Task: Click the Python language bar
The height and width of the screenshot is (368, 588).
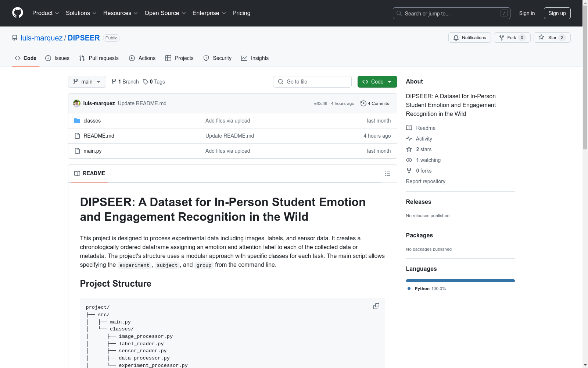Action: point(460,281)
